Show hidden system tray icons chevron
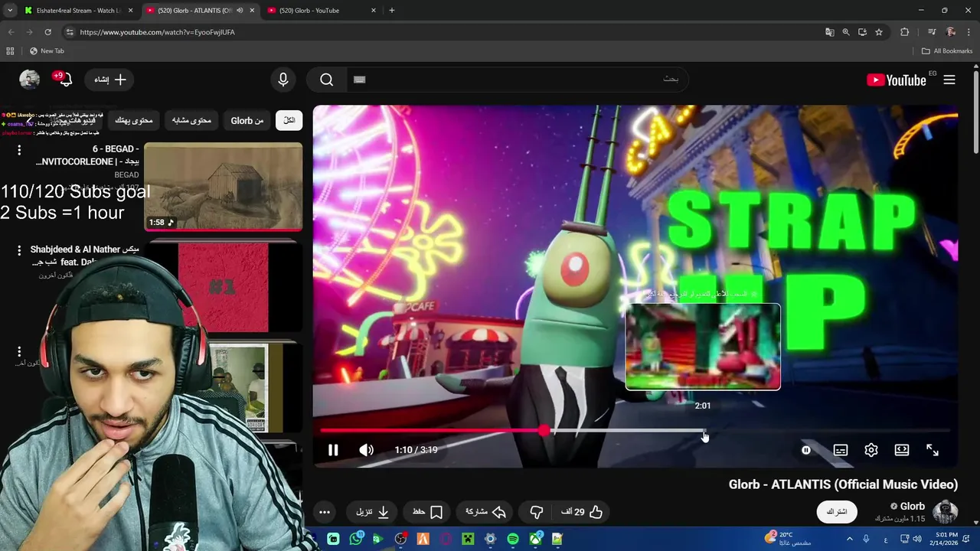The height and width of the screenshot is (551, 980). coord(851,539)
